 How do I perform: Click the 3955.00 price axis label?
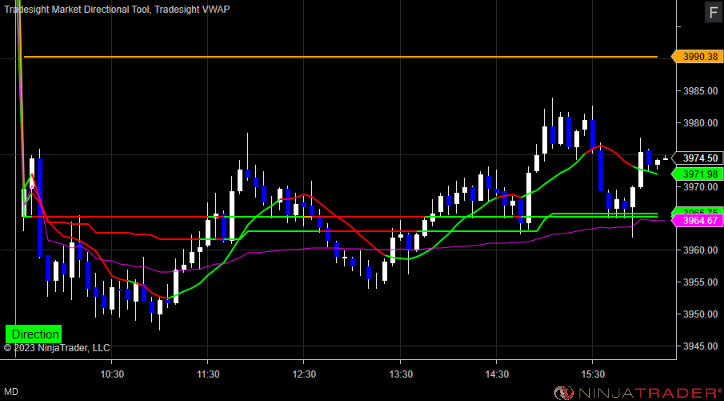[700, 282]
